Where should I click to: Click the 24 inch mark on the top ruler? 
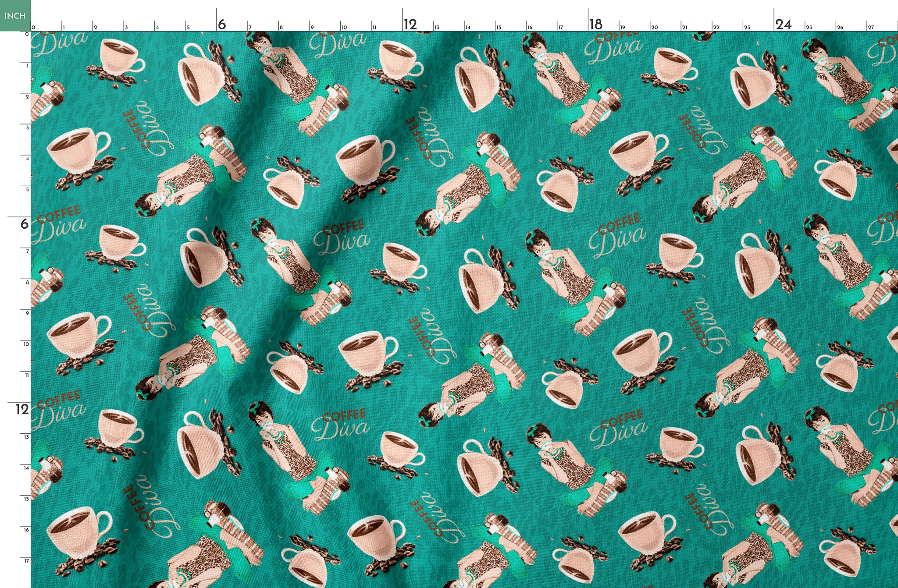784,25
